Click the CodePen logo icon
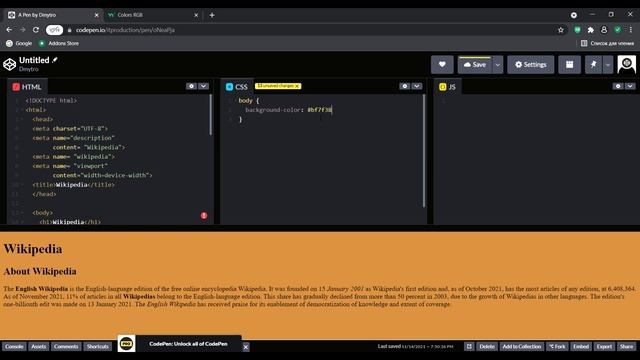The height and width of the screenshot is (360, 640). click(9, 64)
